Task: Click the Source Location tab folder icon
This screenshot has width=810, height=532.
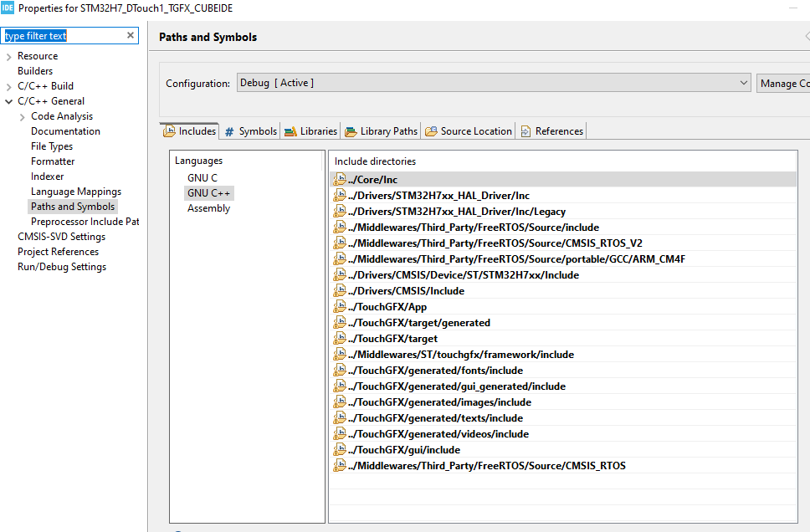Action: tap(431, 131)
